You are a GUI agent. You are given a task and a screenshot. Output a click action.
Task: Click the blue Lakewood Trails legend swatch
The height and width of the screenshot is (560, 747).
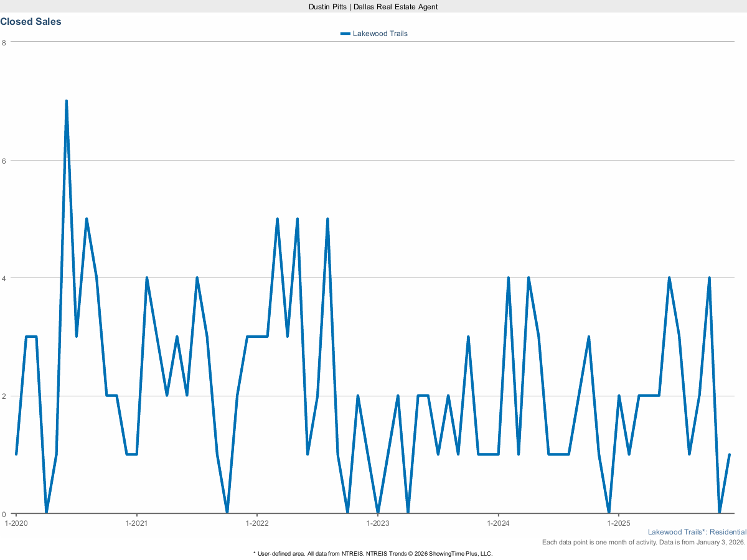click(345, 34)
